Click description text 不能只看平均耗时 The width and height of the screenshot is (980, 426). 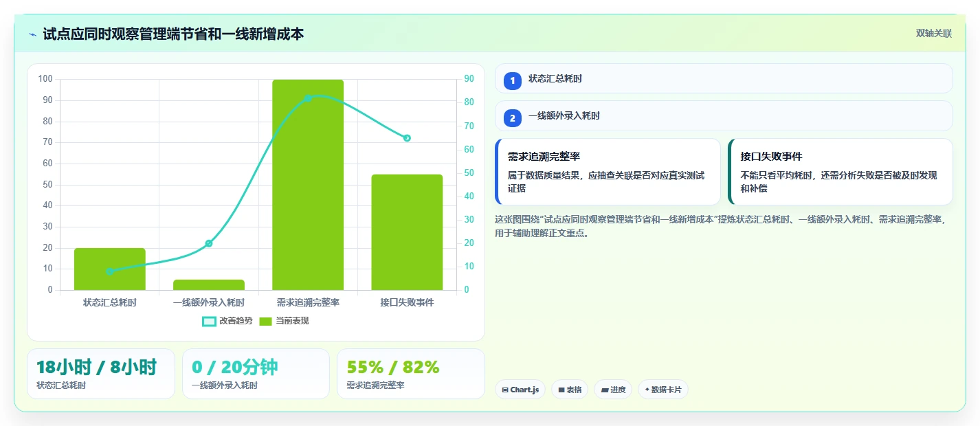tap(838, 182)
